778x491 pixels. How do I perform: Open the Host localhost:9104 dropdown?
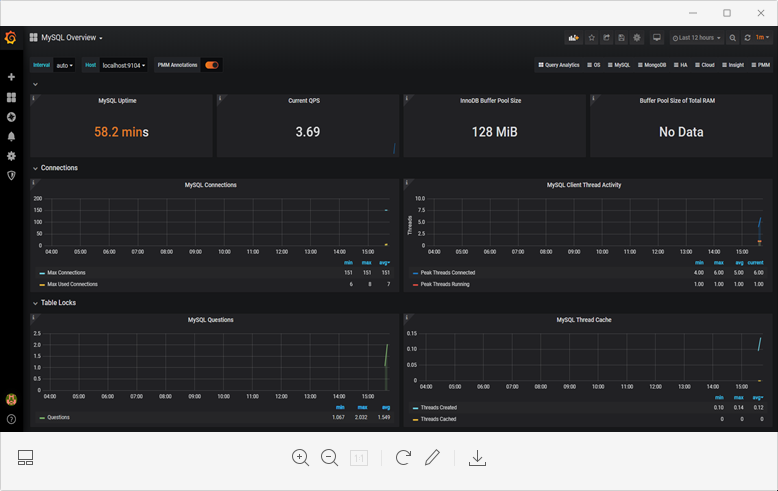pos(124,65)
